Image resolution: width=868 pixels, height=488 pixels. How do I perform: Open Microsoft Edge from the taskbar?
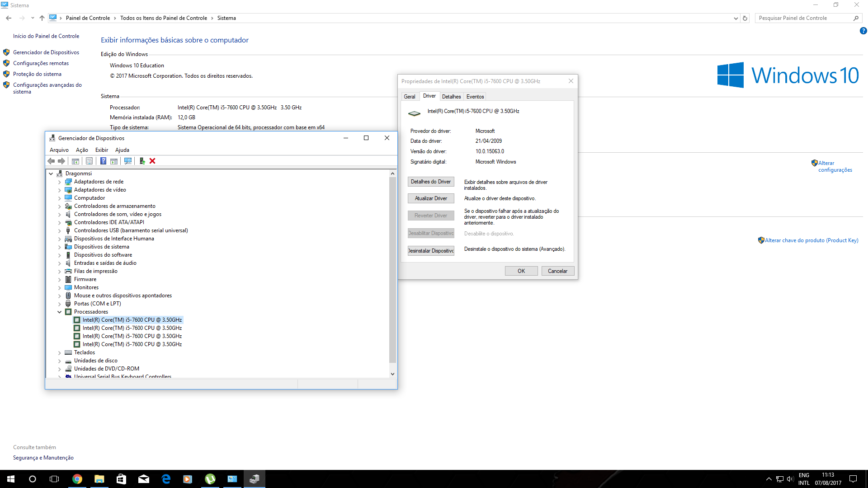pyautogui.click(x=166, y=479)
